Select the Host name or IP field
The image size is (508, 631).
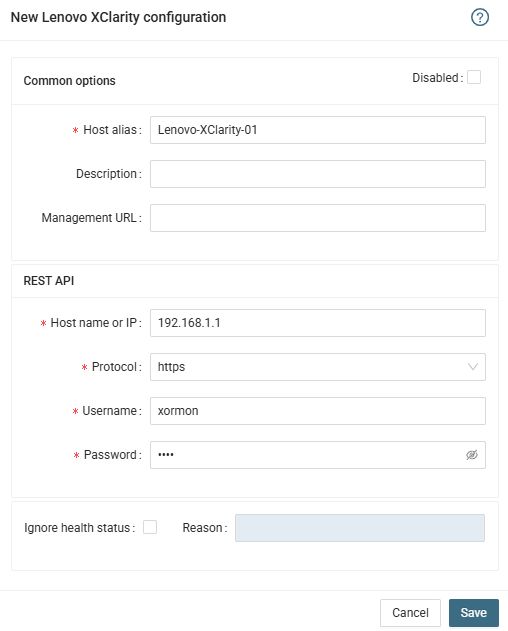pos(318,323)
